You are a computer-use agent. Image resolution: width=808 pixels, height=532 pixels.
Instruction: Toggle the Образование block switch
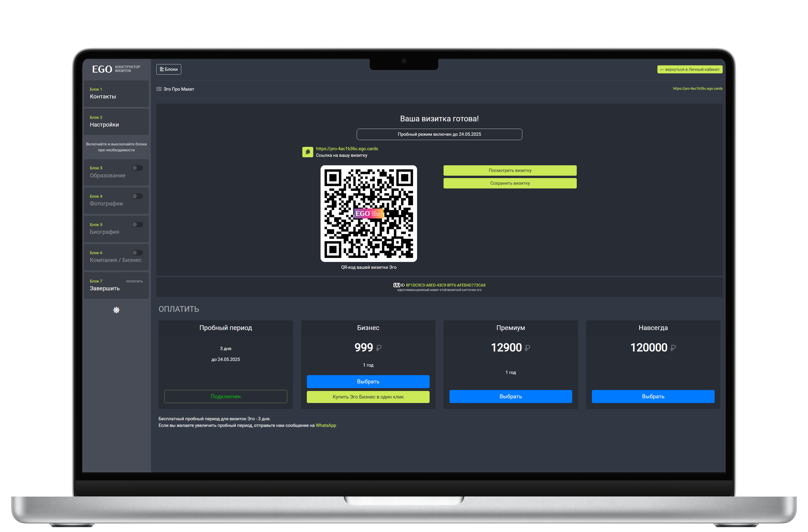click(x=137, y=168)
